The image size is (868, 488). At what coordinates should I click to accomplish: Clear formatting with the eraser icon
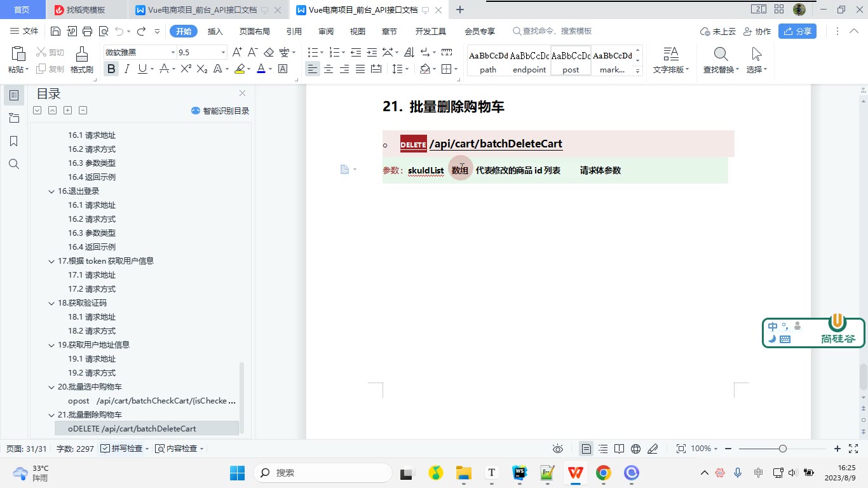pos(269,52)
